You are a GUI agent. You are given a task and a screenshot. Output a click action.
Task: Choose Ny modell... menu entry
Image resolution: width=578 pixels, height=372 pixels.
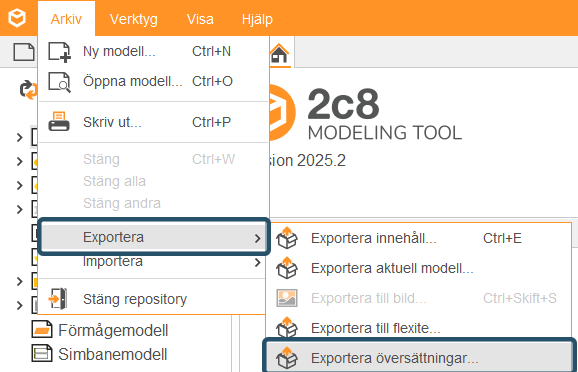coord(154,51)
